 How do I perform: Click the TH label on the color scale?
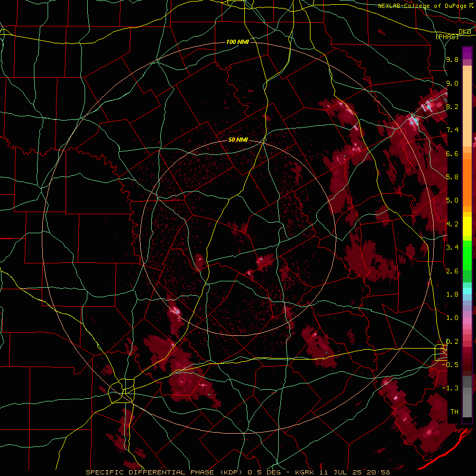454,412
